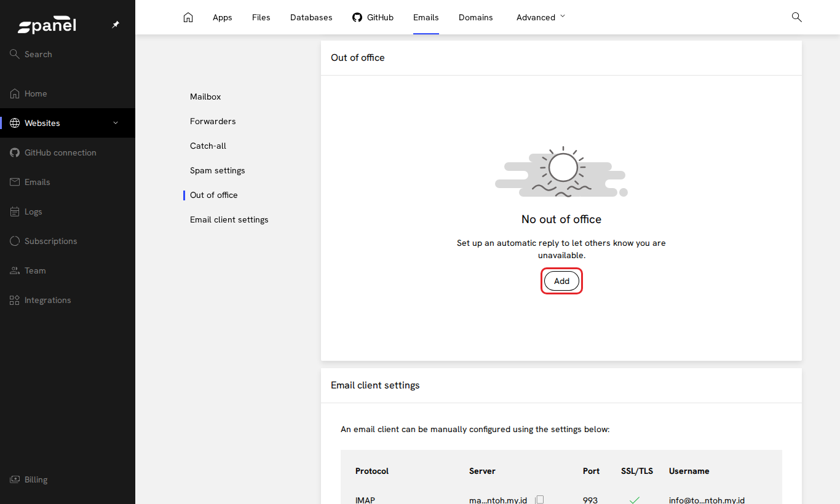Viewport: 840px width, 504px height.
Task: Open the Databases tab
Action: pyautogui.click(x=311, y=17)
